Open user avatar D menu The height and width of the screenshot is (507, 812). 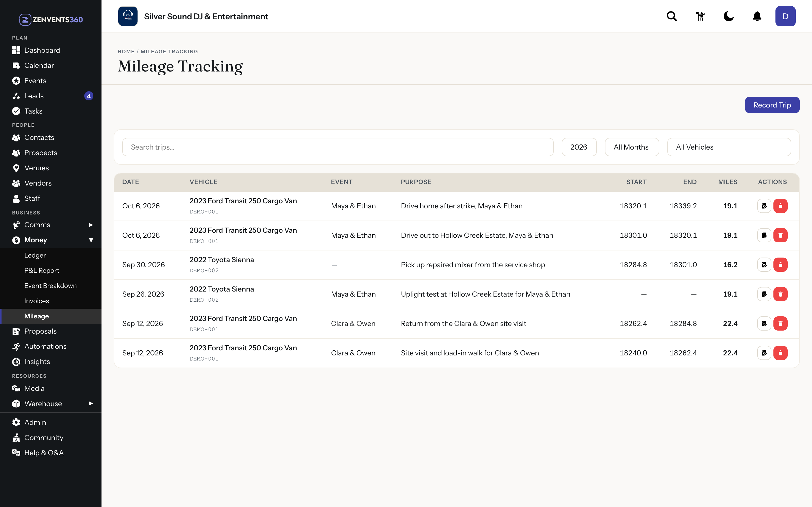point(785,16)
